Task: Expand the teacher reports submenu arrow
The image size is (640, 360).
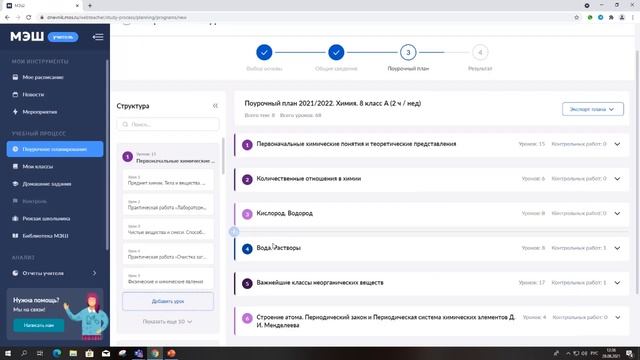Action: 94,273
